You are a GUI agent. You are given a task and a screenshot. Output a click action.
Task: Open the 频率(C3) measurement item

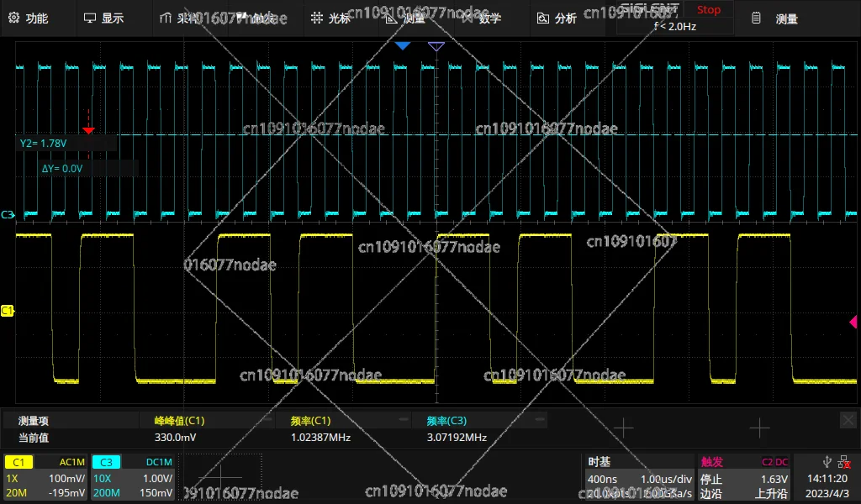447,421
